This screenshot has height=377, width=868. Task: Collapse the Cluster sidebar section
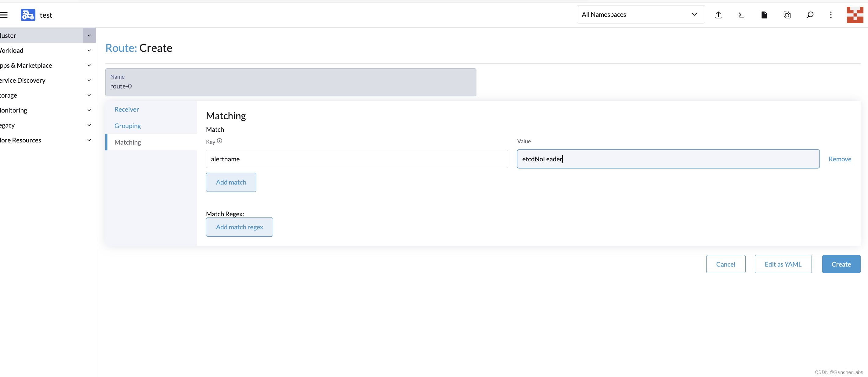[x=89, y=35]
